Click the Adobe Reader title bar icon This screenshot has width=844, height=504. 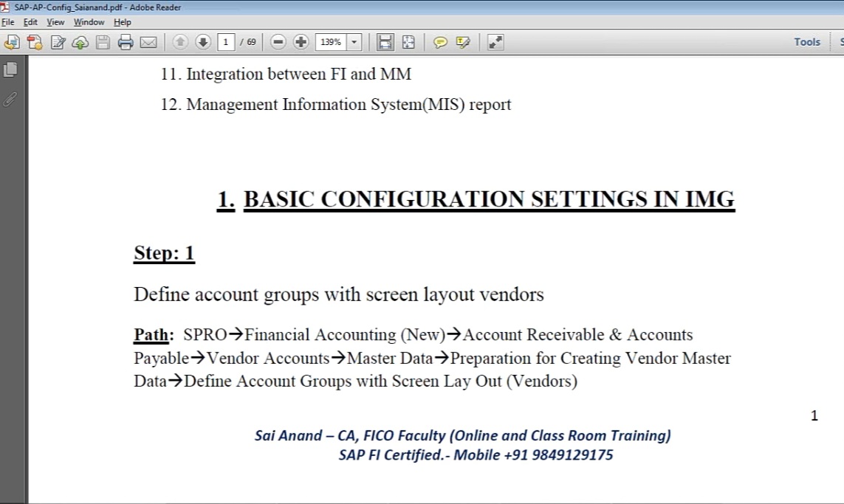click(5, 7)
